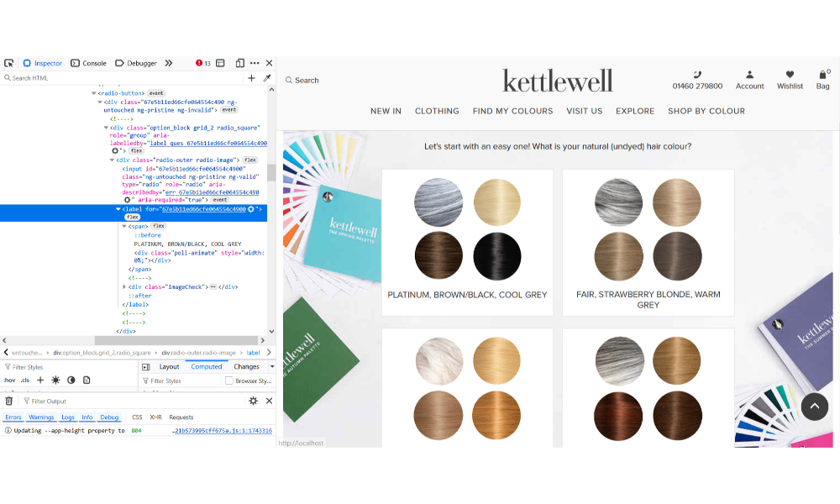The image size is (840, 504).
Task: Switch to the Debugger tab
Action: [x=136, y=63]
